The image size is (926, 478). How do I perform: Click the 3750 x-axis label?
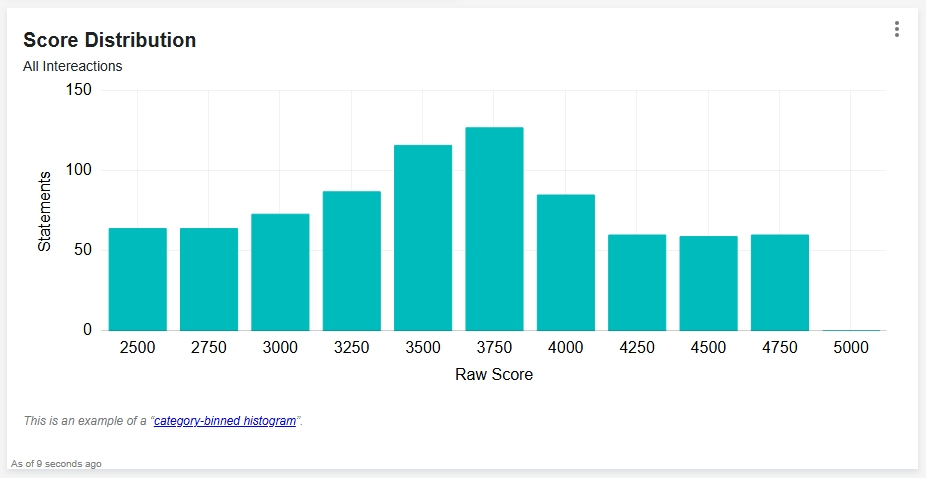click(x=494, y=347)
